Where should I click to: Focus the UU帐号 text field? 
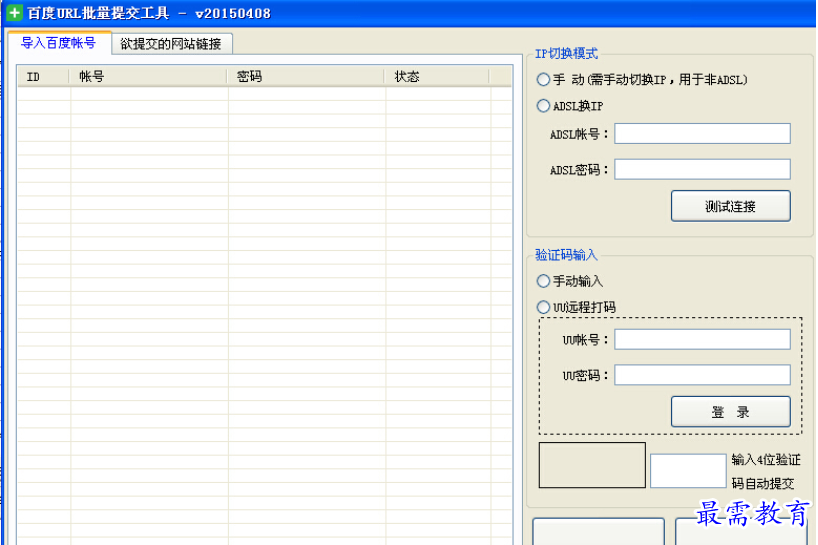pyautogui.click(x=702, y=340)
